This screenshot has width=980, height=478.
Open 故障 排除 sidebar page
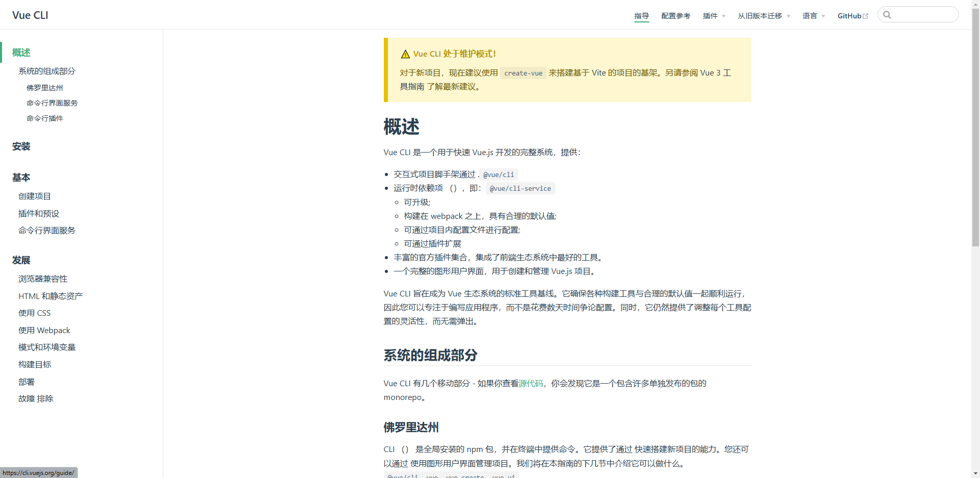point(36,399)
